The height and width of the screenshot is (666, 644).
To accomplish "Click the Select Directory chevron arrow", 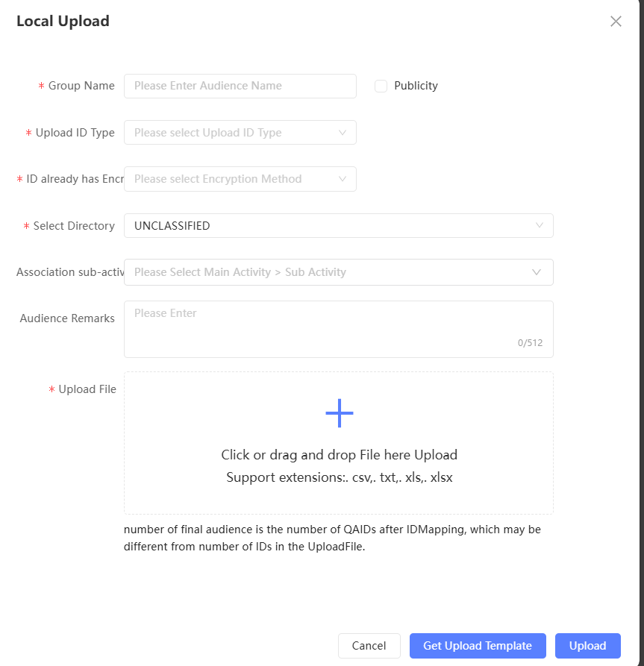I will point(540,226).
